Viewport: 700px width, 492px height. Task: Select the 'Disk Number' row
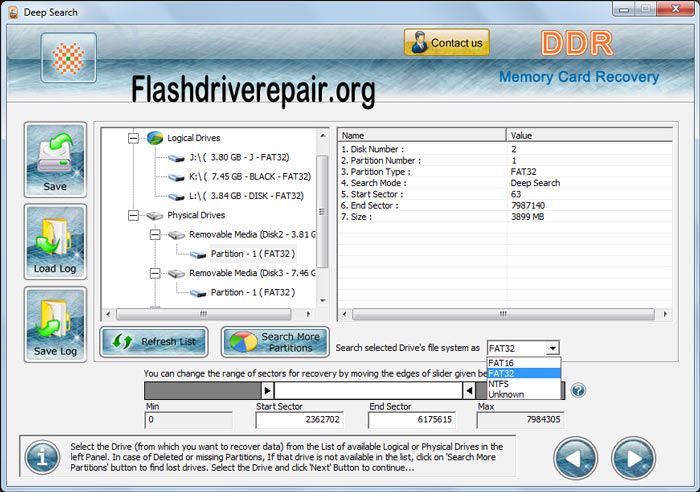(505, 149)
